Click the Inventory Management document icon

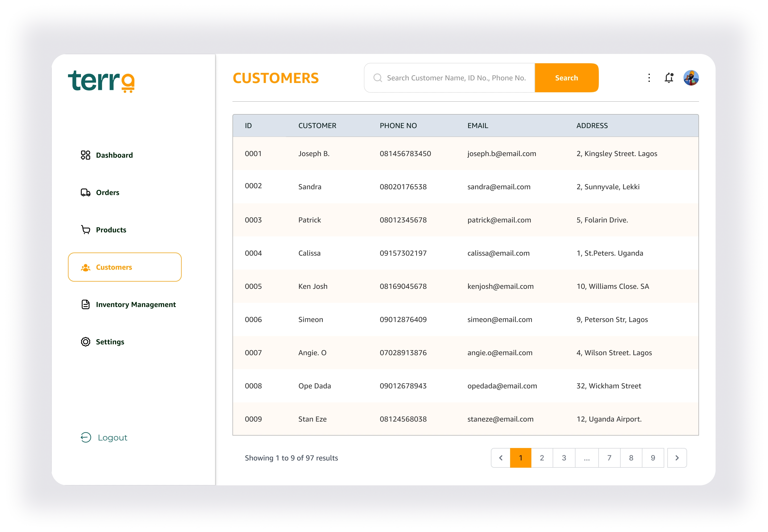[x=85, y=304]
